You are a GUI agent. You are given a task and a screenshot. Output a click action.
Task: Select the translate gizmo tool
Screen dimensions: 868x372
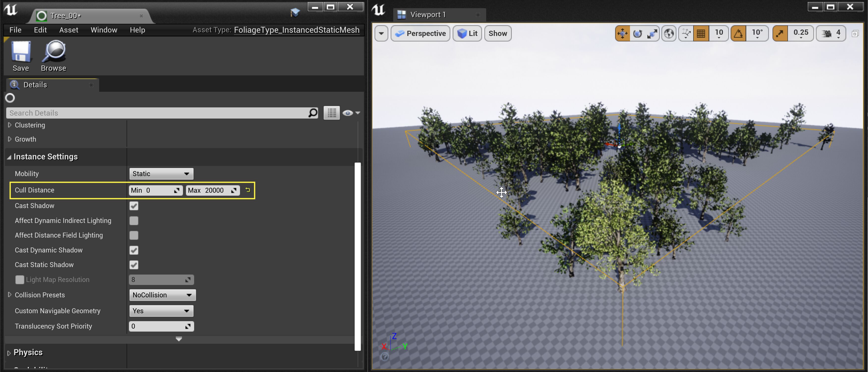(622, 33)
